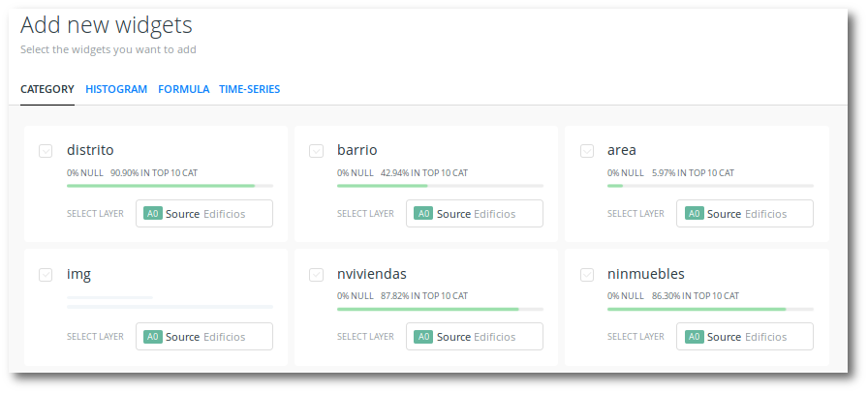Go to the Time-Series tab
This screenshot has height=393, width=868.
pos(249,89)
